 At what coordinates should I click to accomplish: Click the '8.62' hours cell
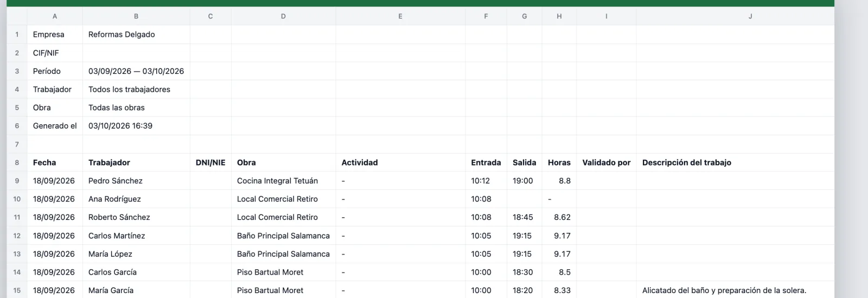(559, 217)
